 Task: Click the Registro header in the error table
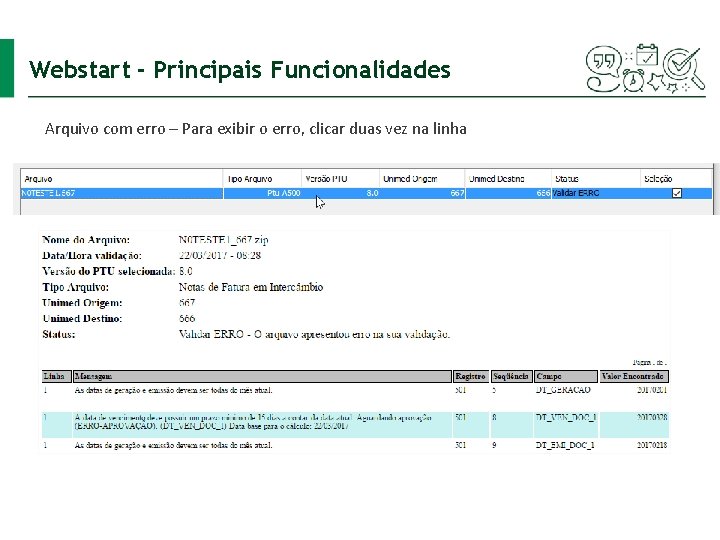(471, 377)
